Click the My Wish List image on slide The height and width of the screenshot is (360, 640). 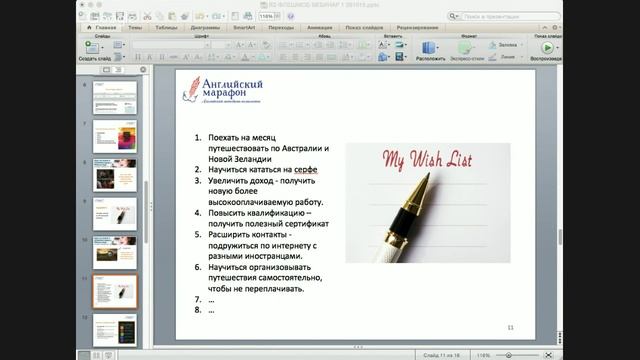(x=428, y=203)
